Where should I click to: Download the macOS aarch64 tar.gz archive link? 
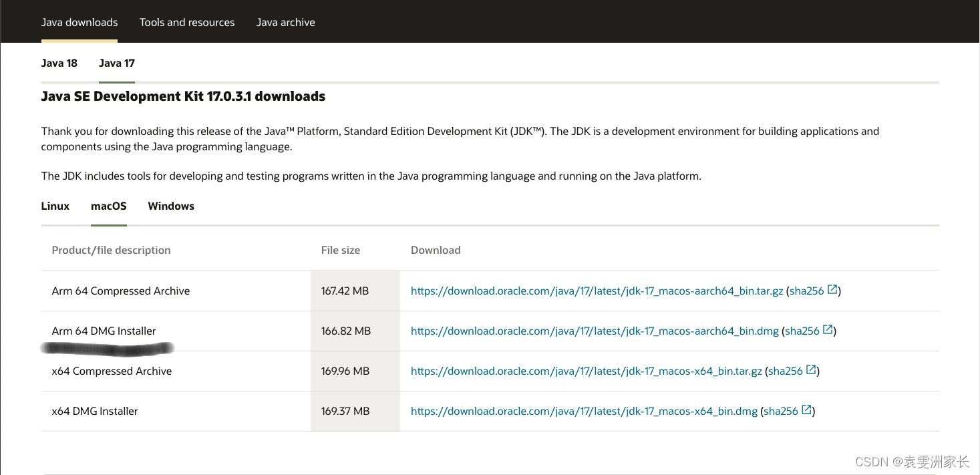point(597,291)
